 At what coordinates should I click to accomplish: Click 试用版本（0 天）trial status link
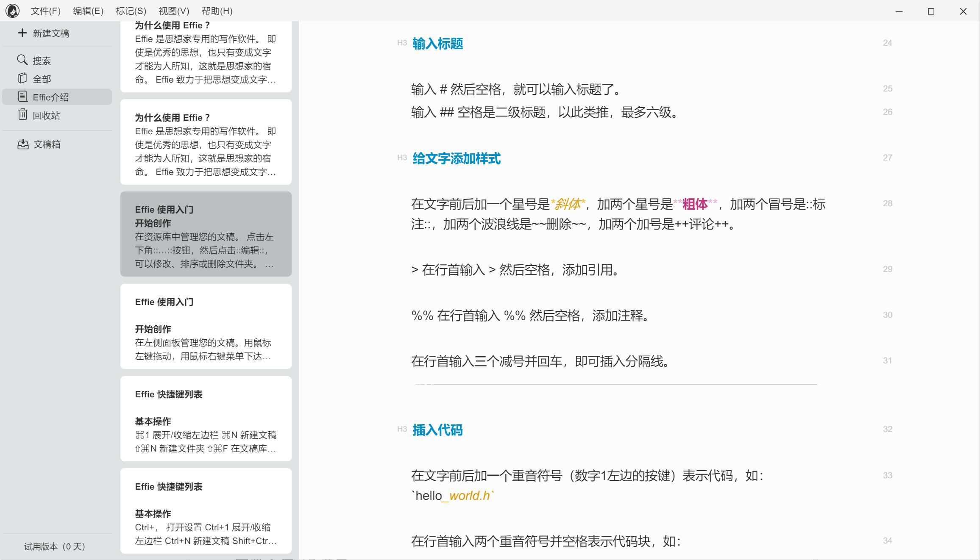tap(55, 546)
